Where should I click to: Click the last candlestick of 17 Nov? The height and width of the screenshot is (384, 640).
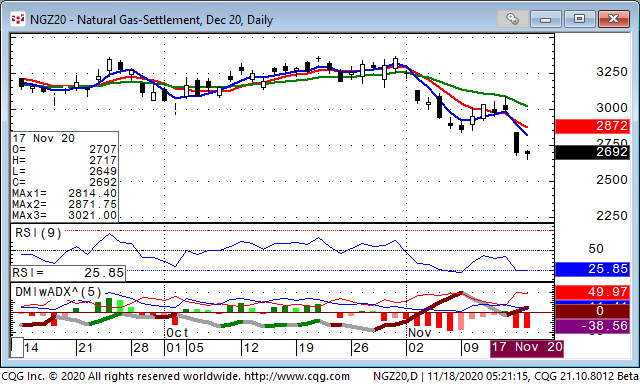tap(528, 154)
